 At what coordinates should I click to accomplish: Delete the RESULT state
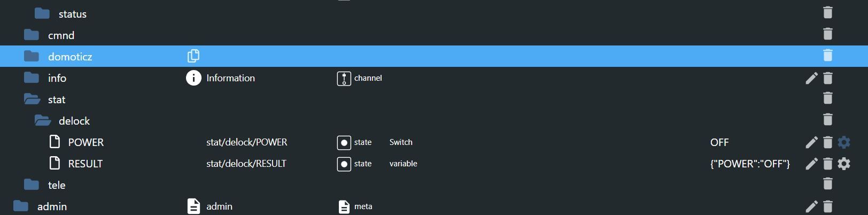click(827, 164)
